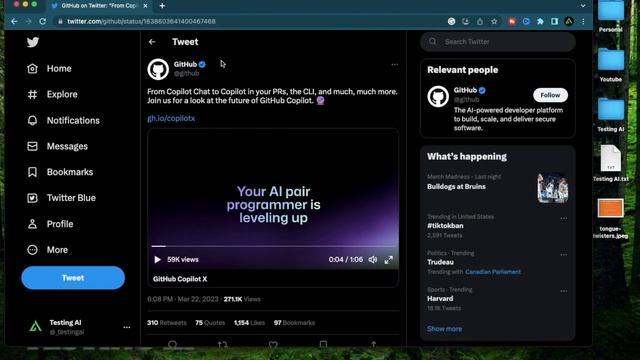Open Notifications bell in sidebar
The width and height of the screenshot is (640, 360).
pos(63,120)
